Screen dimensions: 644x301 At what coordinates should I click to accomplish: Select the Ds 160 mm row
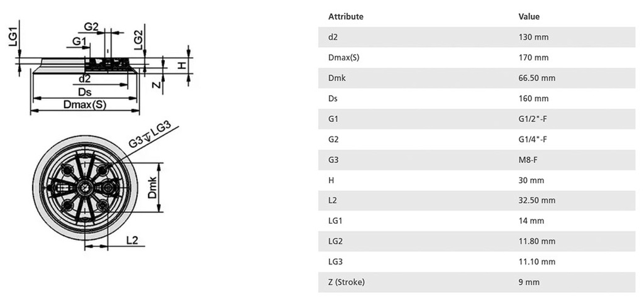[477, 99]
